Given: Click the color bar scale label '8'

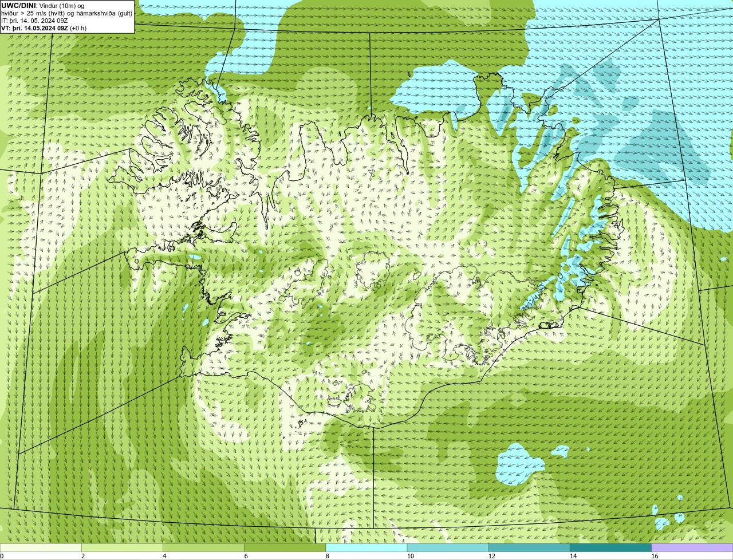Looking at the screenshot, I should (328, 556).
